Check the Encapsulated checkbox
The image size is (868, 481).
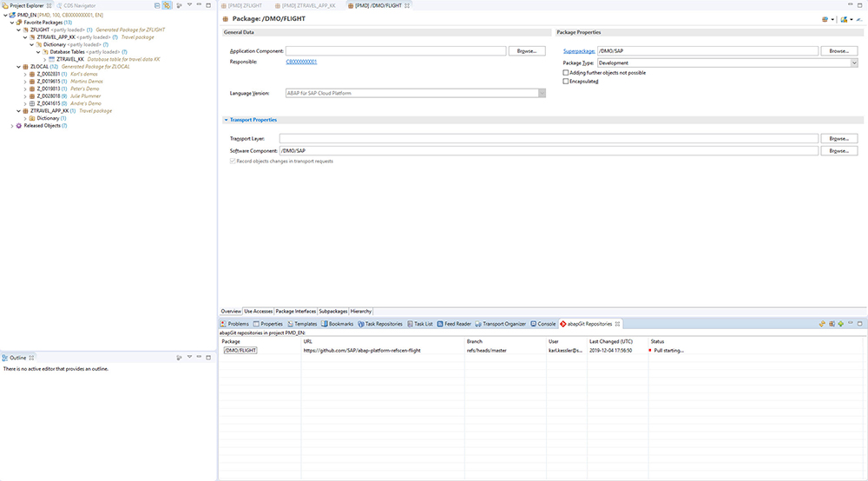click(566, 82)
